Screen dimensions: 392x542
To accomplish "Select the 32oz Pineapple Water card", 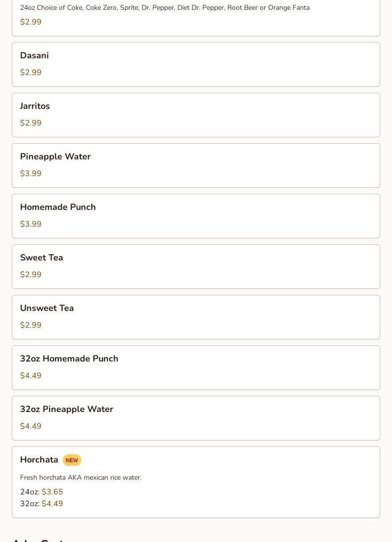I will pyautogui.click(x=196, y=418).
